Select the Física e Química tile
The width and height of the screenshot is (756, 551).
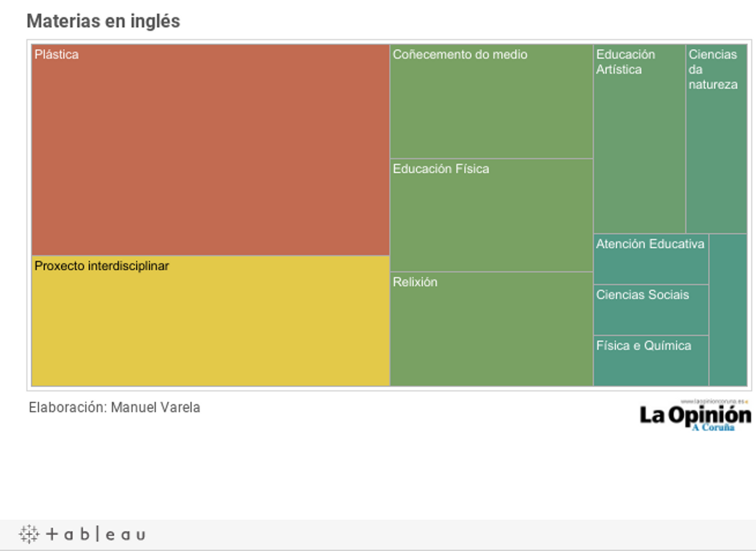tap(651, 361)
